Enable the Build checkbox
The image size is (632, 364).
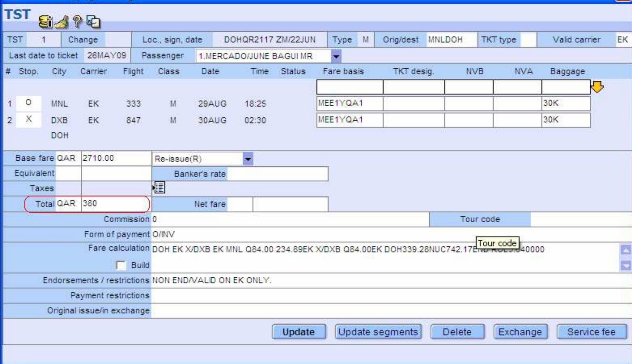[121, 265]
